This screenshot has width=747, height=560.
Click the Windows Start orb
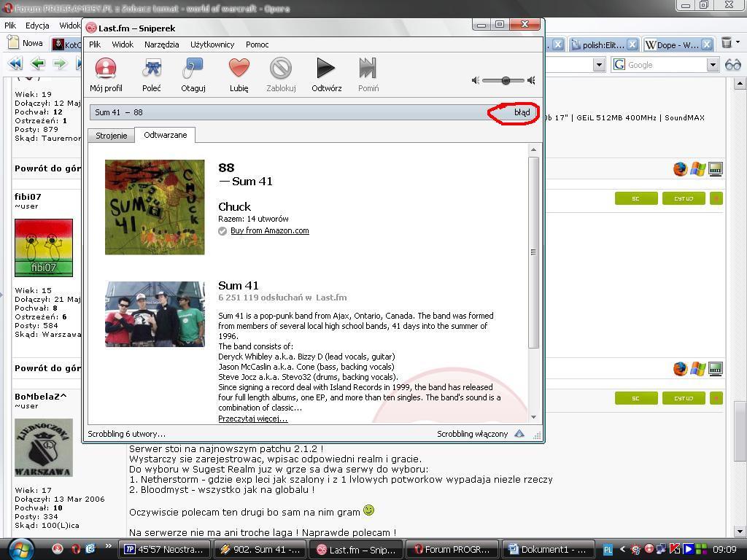pyautogui.click(x=20, y=549)
